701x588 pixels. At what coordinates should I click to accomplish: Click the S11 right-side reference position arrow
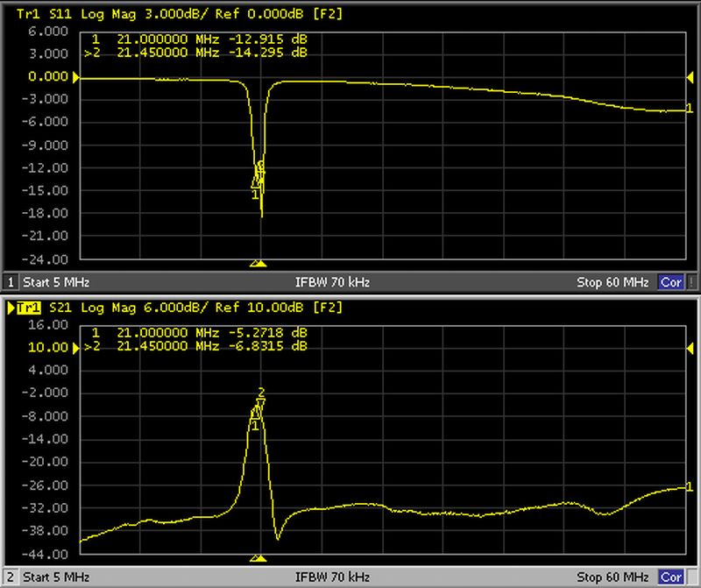pyautogui.click(x=690, y=78)
